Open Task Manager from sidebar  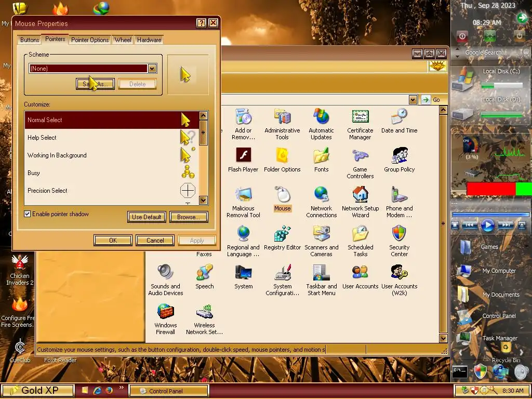[x=488, y=338]
